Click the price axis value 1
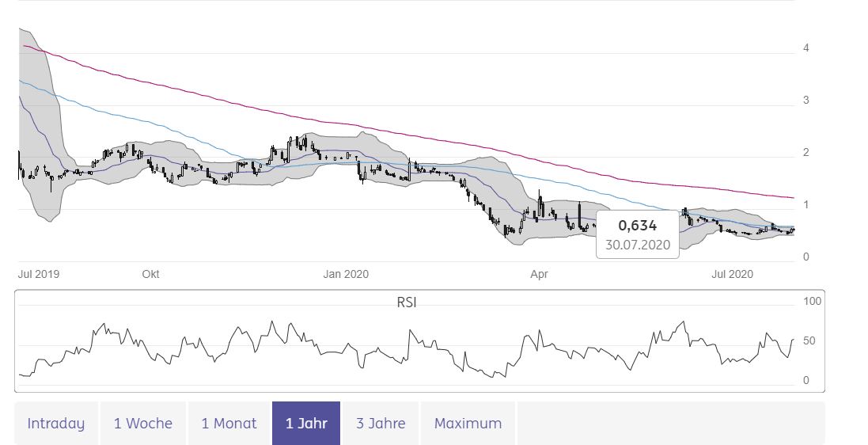 pos(805,204)
